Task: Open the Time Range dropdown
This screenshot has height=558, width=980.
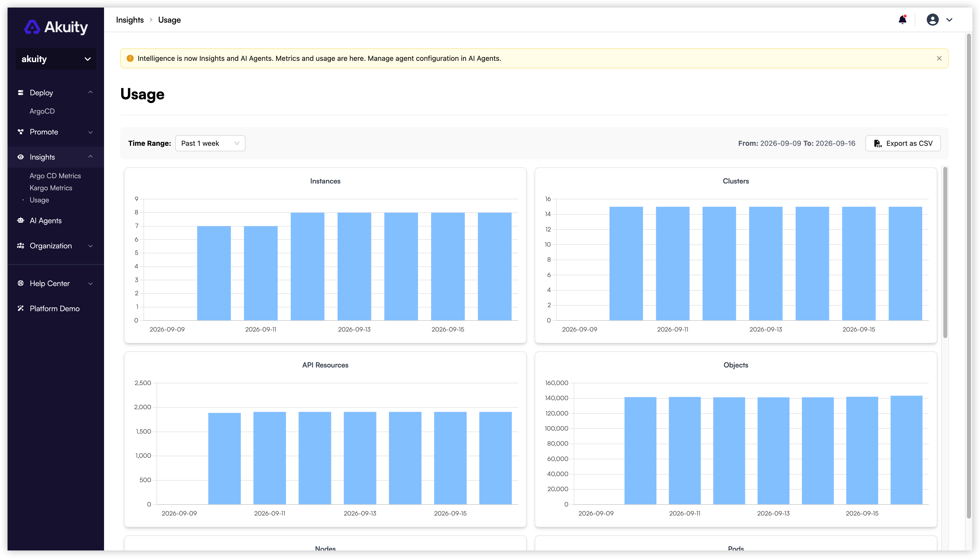Action: [210, 143]
